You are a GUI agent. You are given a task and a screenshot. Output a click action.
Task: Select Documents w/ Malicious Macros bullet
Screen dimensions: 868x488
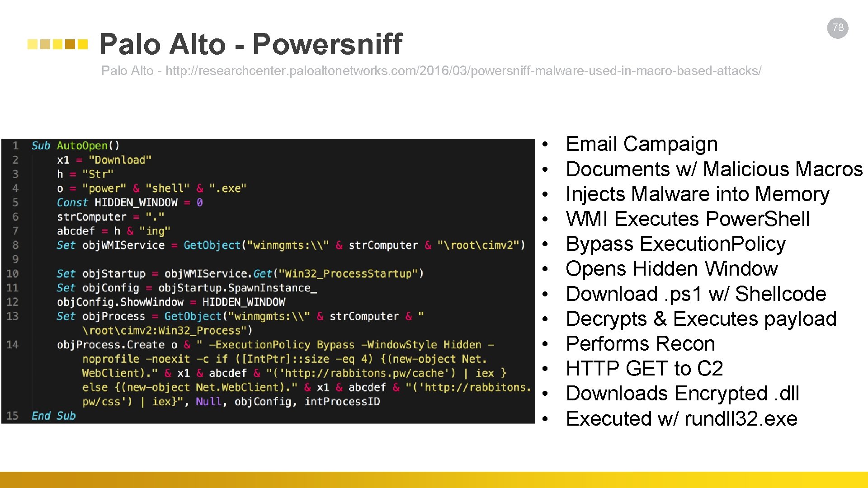point(714,169)
